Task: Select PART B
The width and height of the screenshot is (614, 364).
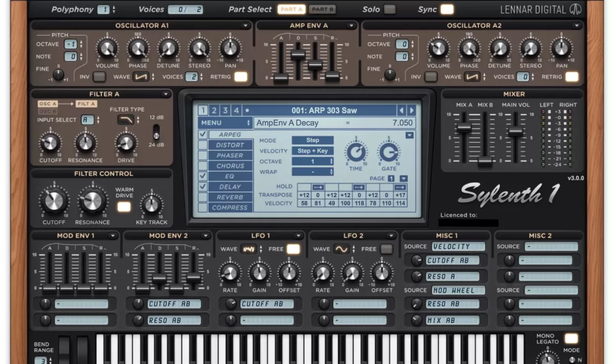Action: (x=322, y=9)
